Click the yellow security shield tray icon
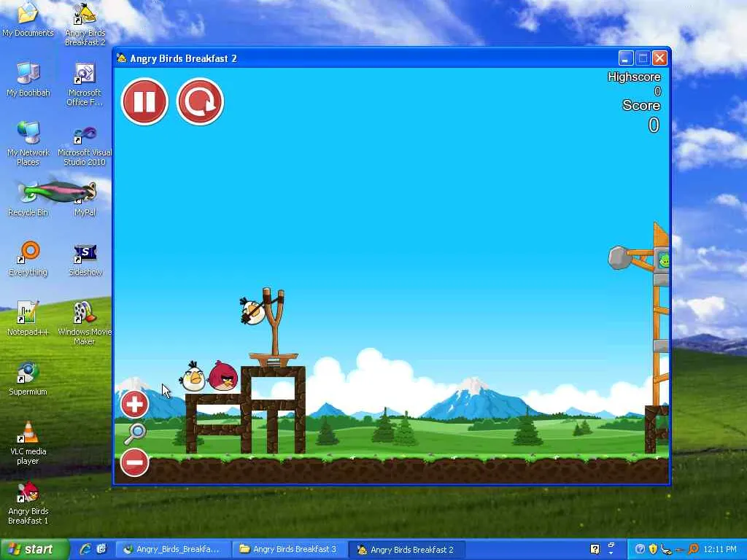Screen dimensions: 747x560 [x=653, y=549]
